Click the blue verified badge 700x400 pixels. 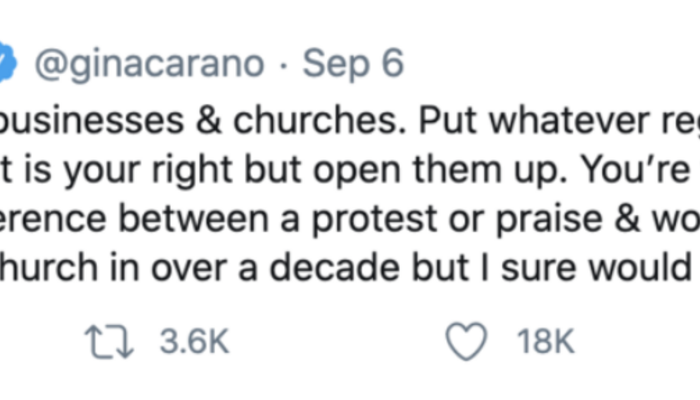[5, 64]
